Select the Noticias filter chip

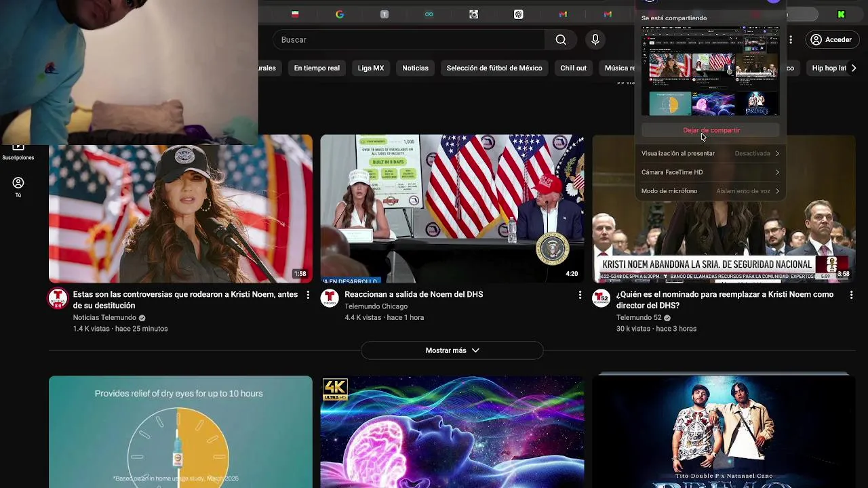point(415,68)
